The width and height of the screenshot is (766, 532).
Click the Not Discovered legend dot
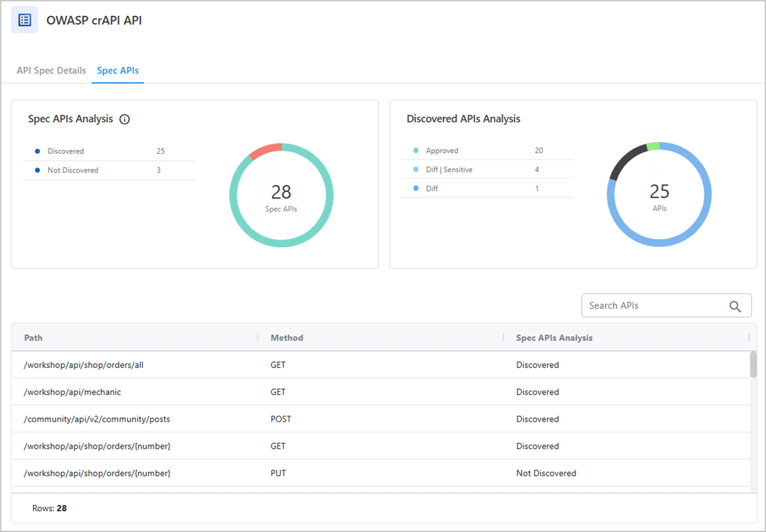[39, 170]
